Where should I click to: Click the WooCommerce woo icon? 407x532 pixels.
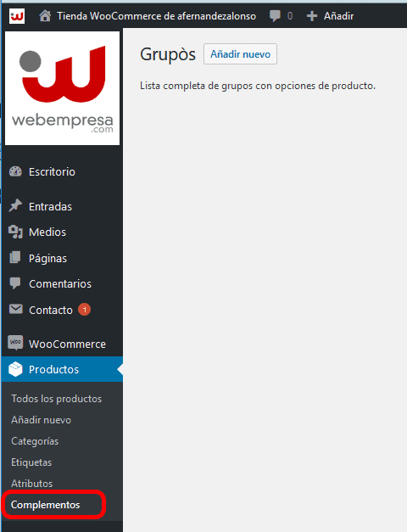(15, 344)
